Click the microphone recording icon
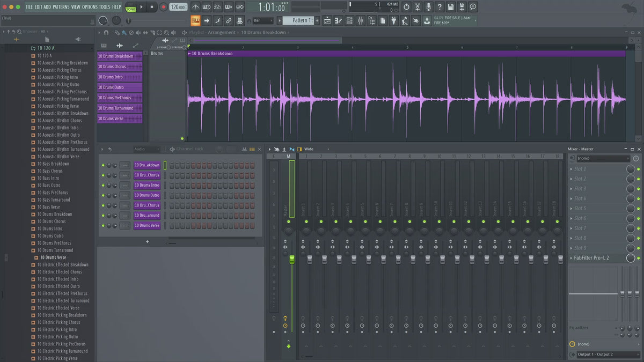 (428, 7)
